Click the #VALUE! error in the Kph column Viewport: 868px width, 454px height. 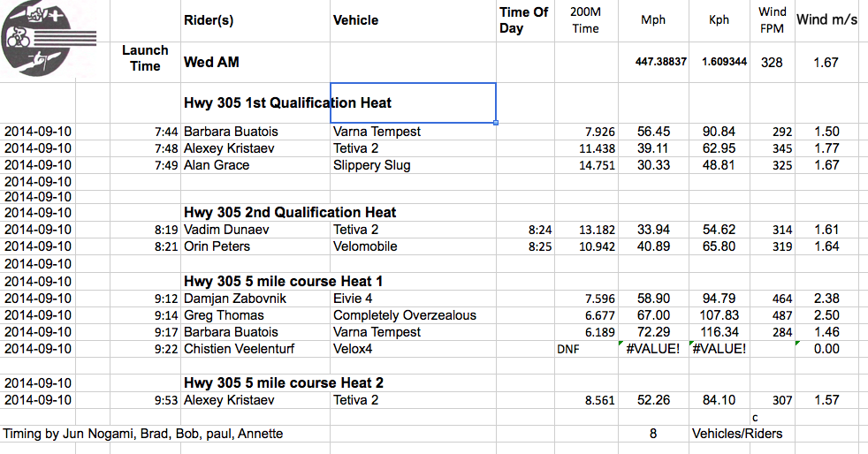tap(720, 349)
